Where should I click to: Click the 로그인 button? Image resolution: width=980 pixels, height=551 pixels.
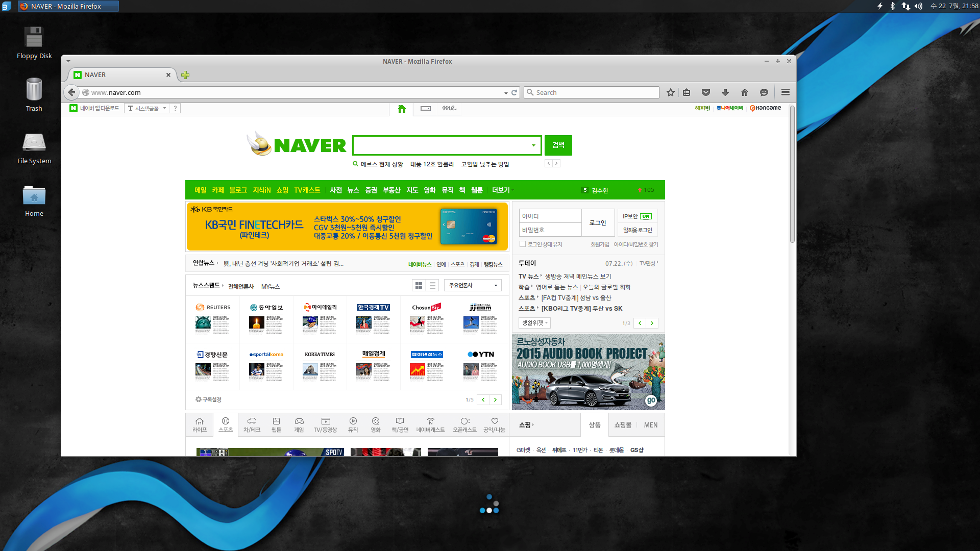point(598,223)
